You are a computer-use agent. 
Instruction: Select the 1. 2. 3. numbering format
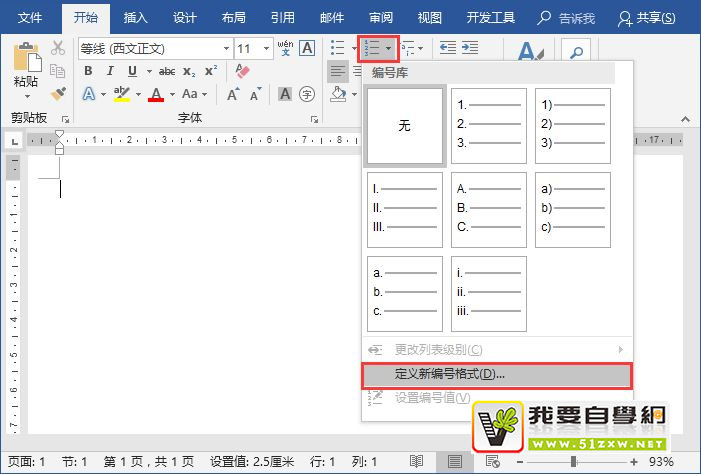pos(489,126)
